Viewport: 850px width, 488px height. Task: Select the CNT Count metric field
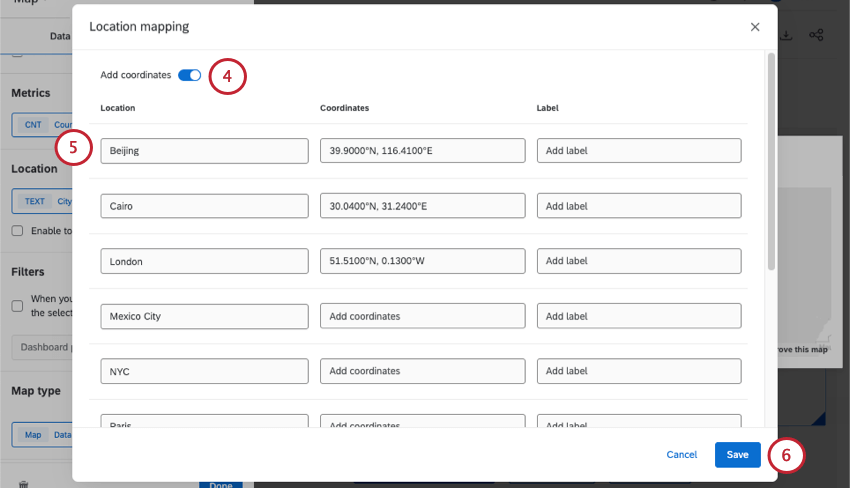pos(40,125)
